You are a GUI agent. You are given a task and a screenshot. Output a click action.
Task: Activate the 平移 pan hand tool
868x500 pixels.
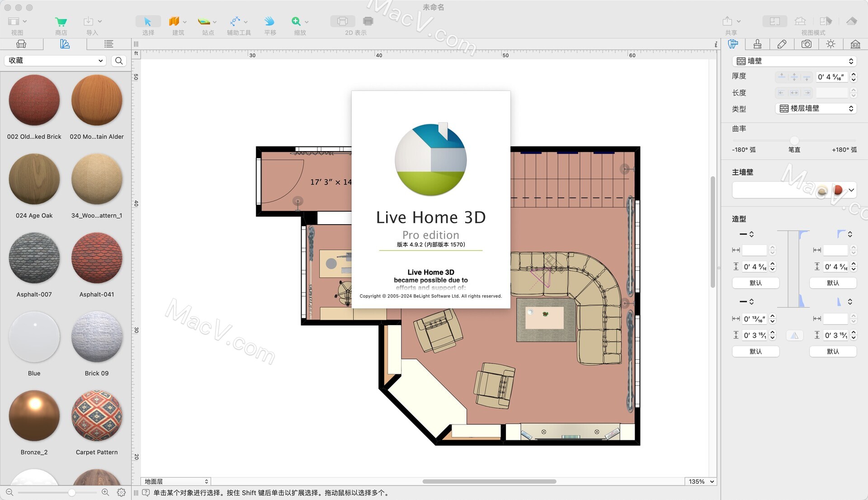270,22
